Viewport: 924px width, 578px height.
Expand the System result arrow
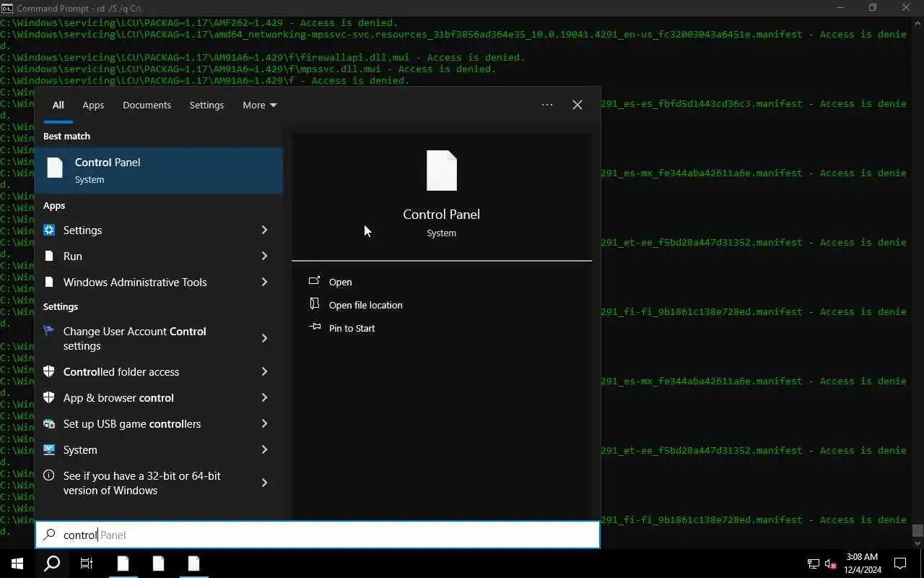[264, 449]
